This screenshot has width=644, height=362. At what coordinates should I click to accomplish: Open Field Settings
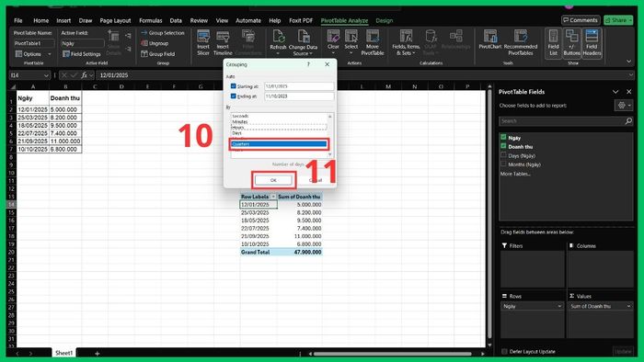(82, 53)
